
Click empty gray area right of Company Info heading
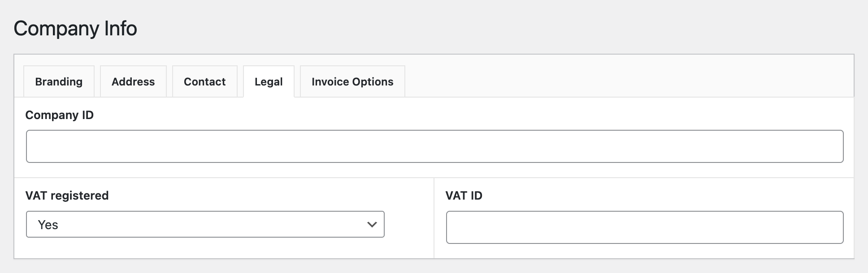click(493, 28)
